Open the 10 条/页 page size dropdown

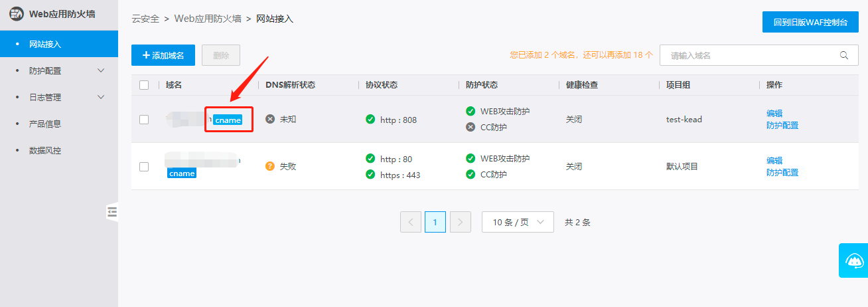(518, 222)
